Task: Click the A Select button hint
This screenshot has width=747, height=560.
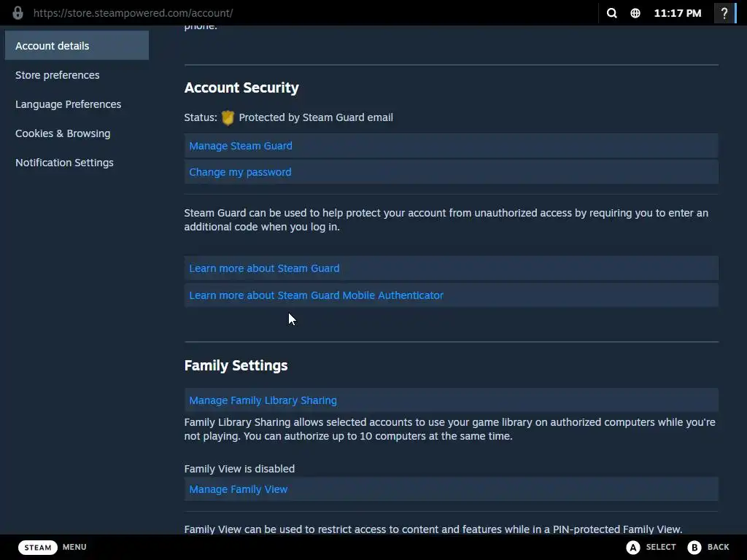Action: 651,547
